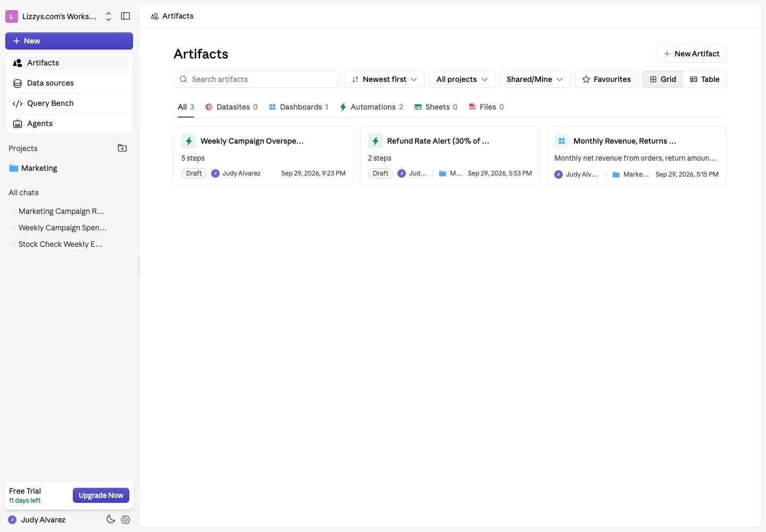Toggle the sidebar collapse icon

click(126, 16)
